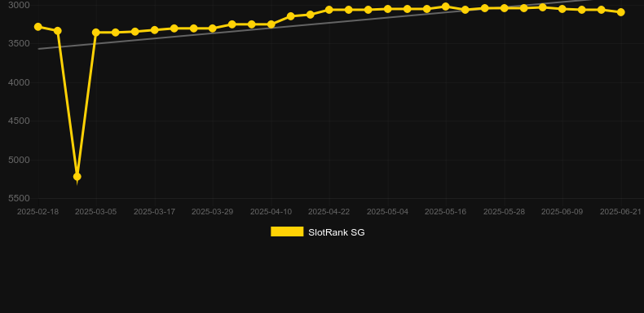Click the first data point at 2025-02-18
644x313 pixels.
pyautogui.click(x=38, y=27)
